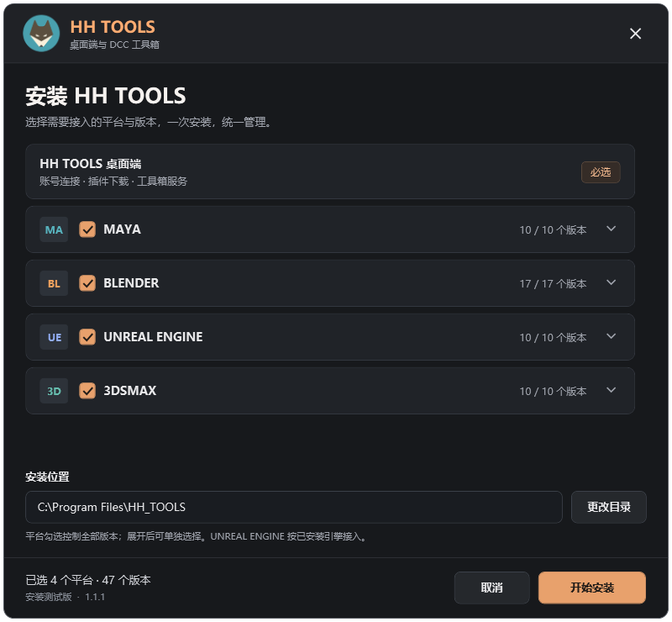Click the 安装测试版 · 1.1.1 version label
This screenshot has width=672, height=622.
[x=66, y=597]
